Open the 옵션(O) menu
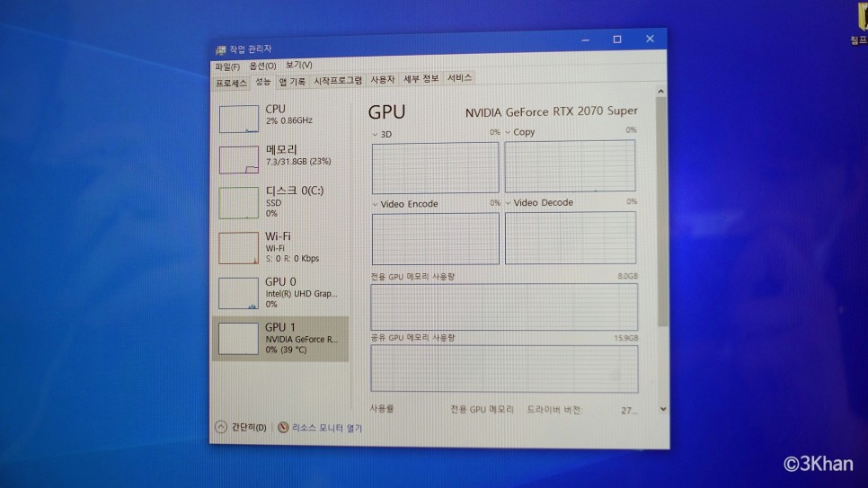Image resolution: width=868 pixels, height=488 pixels. [x=262, y=66]
